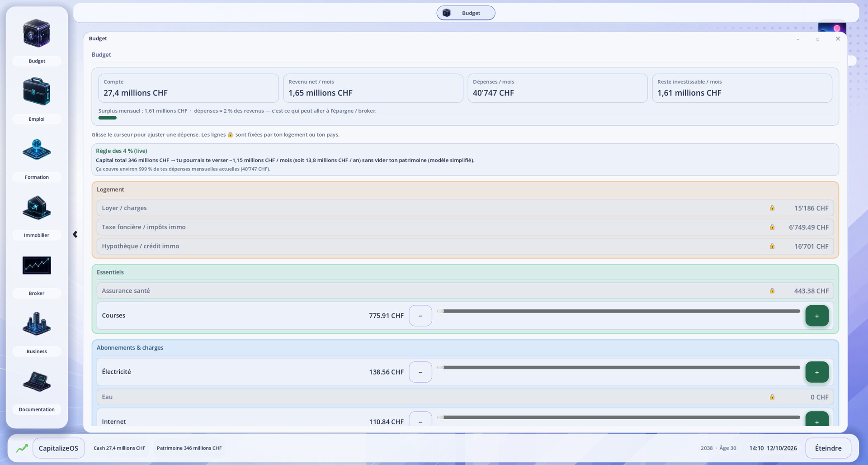Click the Éteindre shutdown button

pyautogui.click(x=828, y=448)
